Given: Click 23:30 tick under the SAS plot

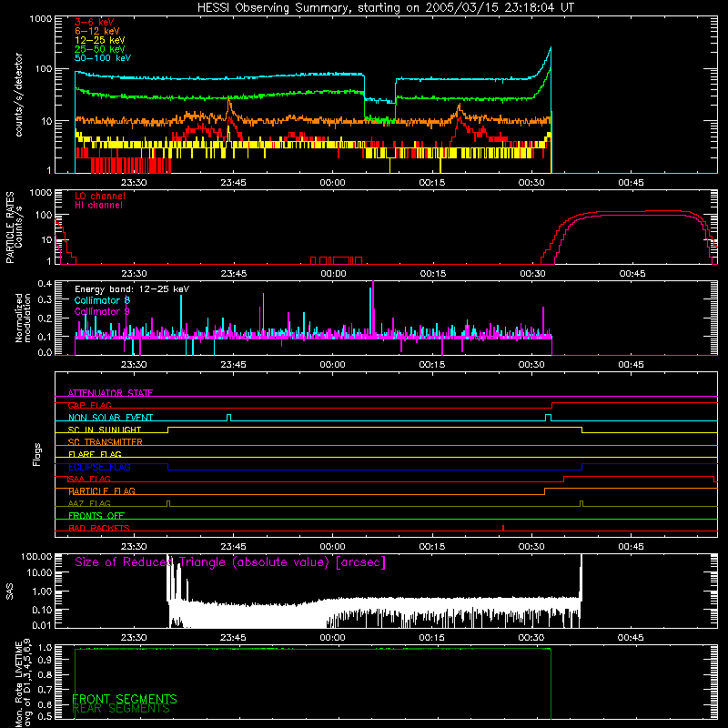Looking at the screenshot, I should click(x=134, y=638).
